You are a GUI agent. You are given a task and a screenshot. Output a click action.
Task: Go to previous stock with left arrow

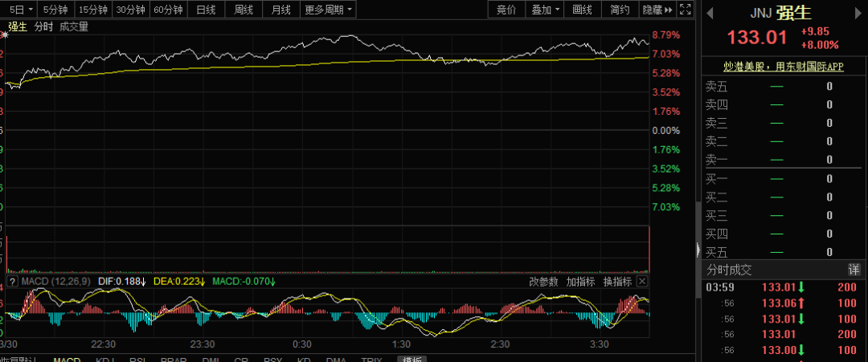click(x=710, y=14)
